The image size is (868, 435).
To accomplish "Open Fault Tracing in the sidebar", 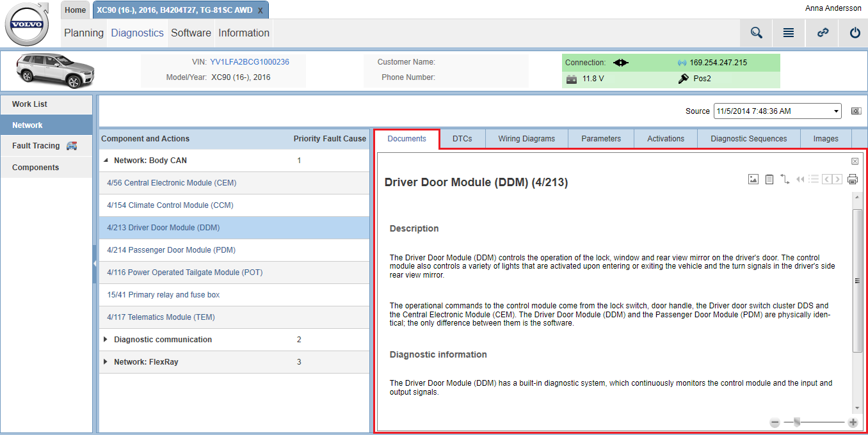I will pos(47,146).
